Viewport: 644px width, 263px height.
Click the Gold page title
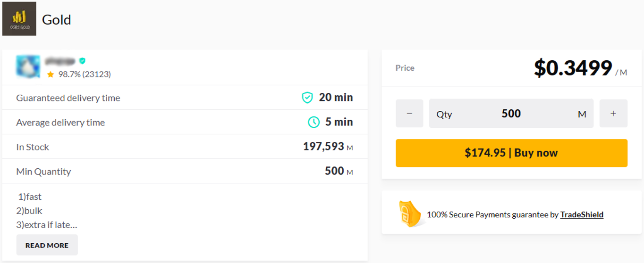57,20
